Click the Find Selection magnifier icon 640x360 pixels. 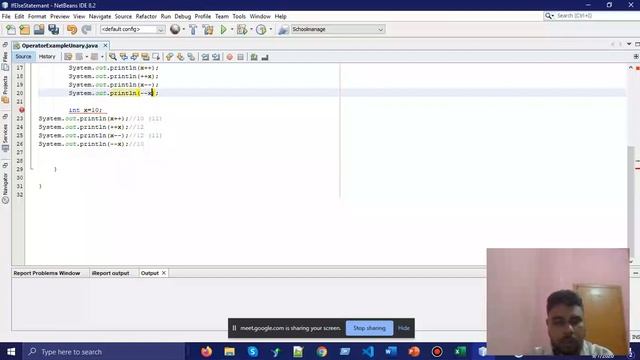pos(113,57)
